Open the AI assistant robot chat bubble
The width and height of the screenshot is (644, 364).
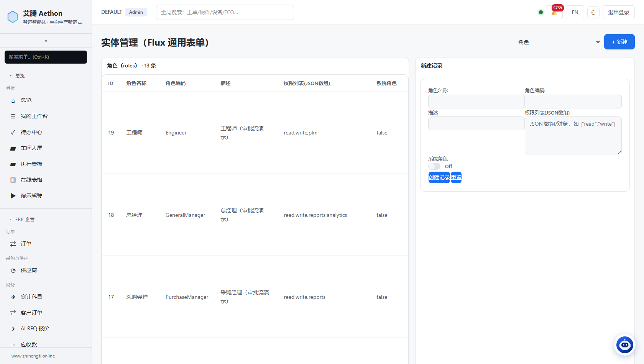[625, 345]
